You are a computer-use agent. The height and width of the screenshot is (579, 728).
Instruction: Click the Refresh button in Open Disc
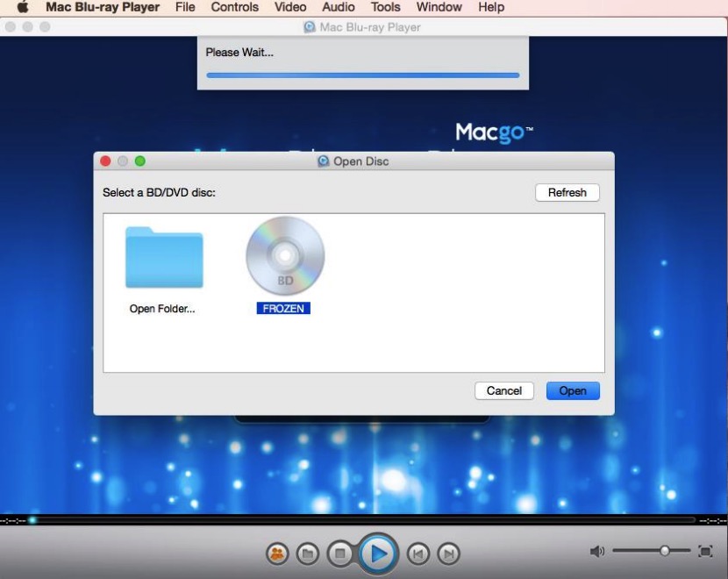pyautogui.click(x=567, y=192)
